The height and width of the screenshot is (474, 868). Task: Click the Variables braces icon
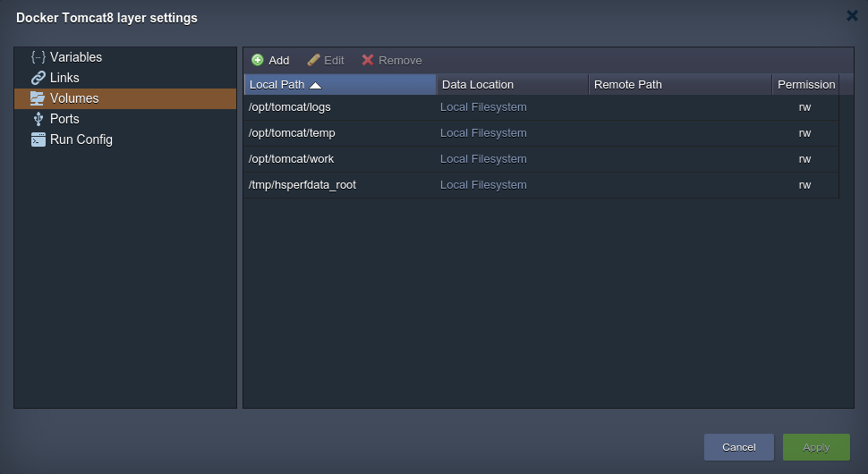point(38,57)
